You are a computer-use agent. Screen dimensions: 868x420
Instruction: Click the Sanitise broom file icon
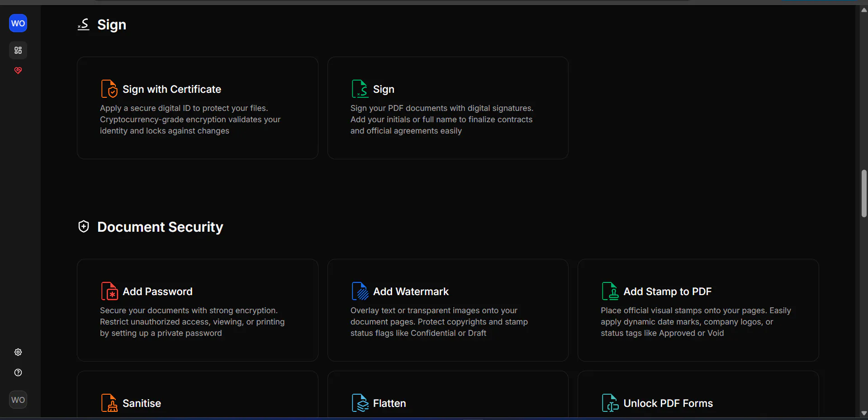click(109, 403)
